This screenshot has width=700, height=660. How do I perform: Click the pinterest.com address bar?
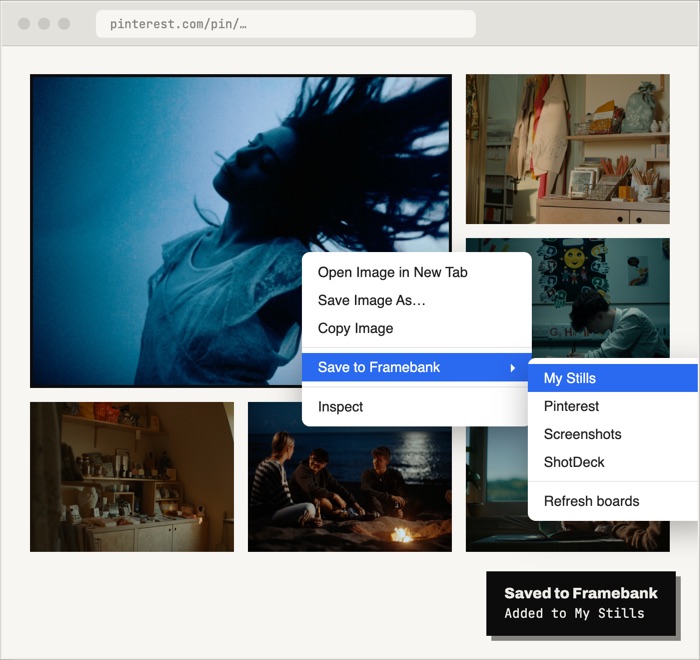coord(286,24)
